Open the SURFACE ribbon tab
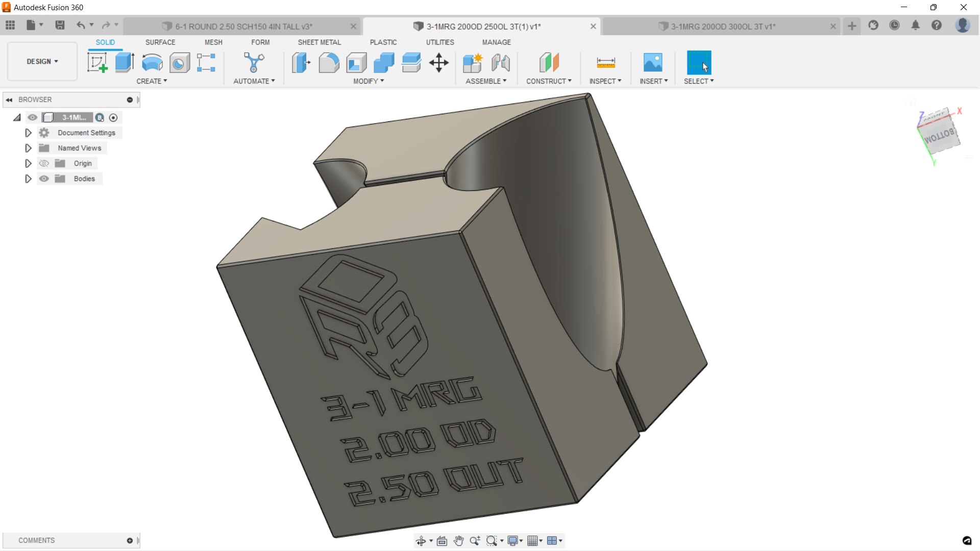The image size is (980, 551). (x=160, y=42)
